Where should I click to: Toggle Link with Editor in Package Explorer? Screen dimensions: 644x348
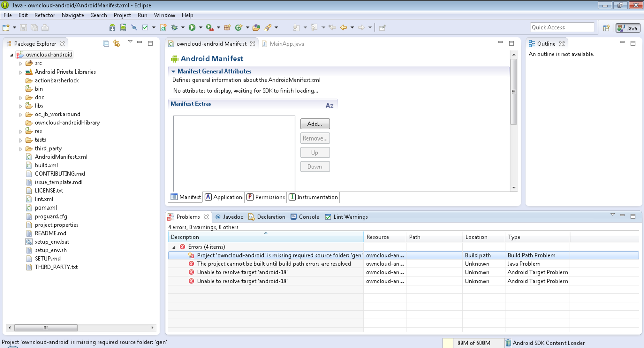[117, 44]
